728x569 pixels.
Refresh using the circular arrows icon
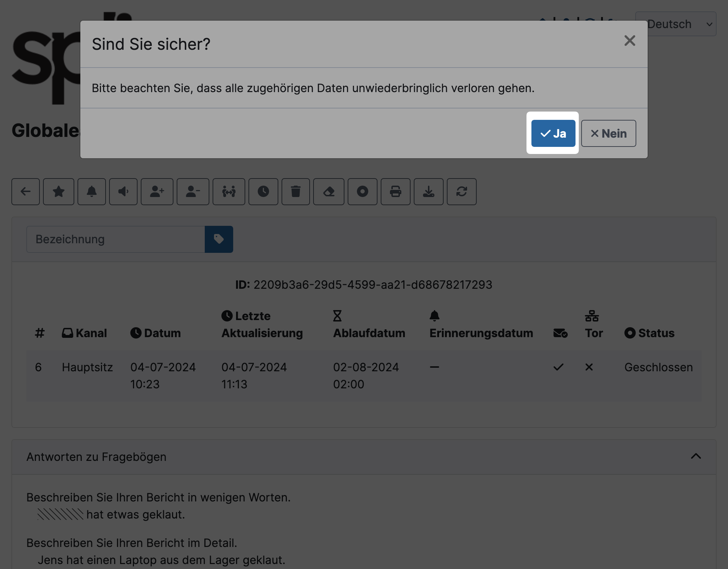click(x=462, y=192)
